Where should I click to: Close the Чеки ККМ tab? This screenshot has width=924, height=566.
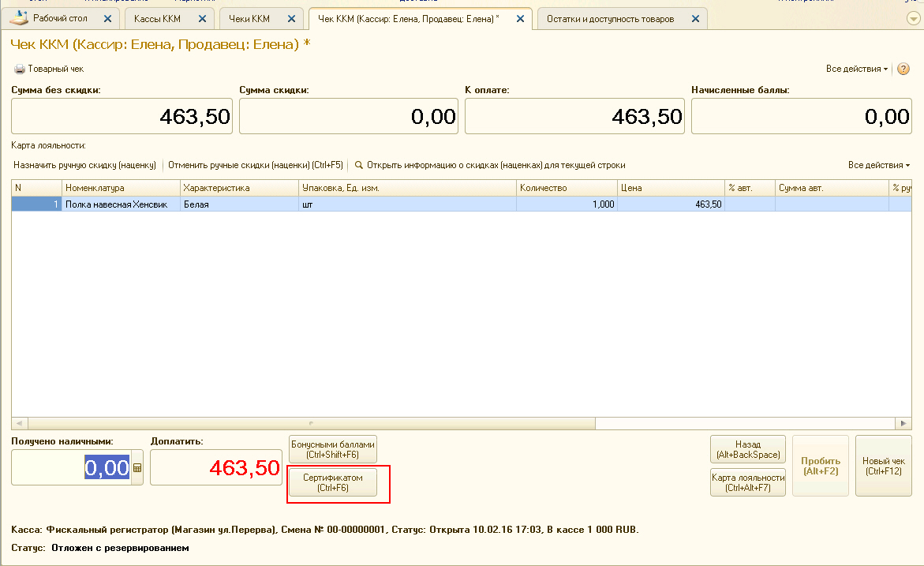coord(291,19)
